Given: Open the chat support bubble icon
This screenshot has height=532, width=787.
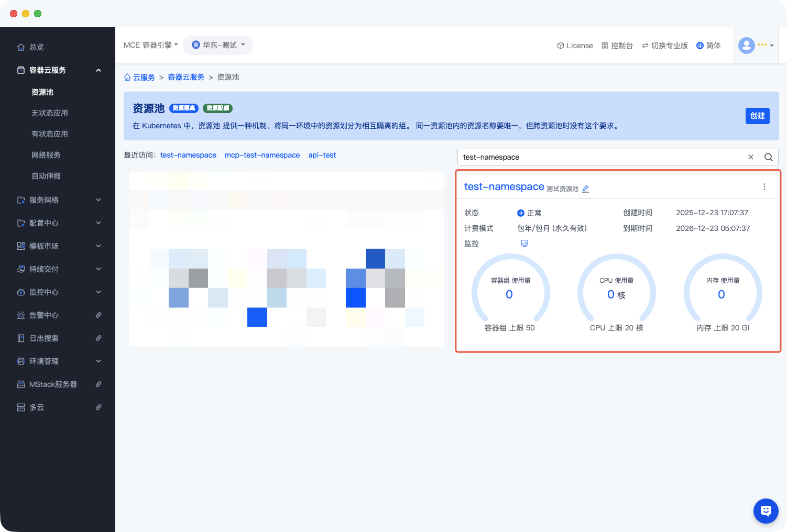Looking at the screenshot, I should tap(766, 511).
